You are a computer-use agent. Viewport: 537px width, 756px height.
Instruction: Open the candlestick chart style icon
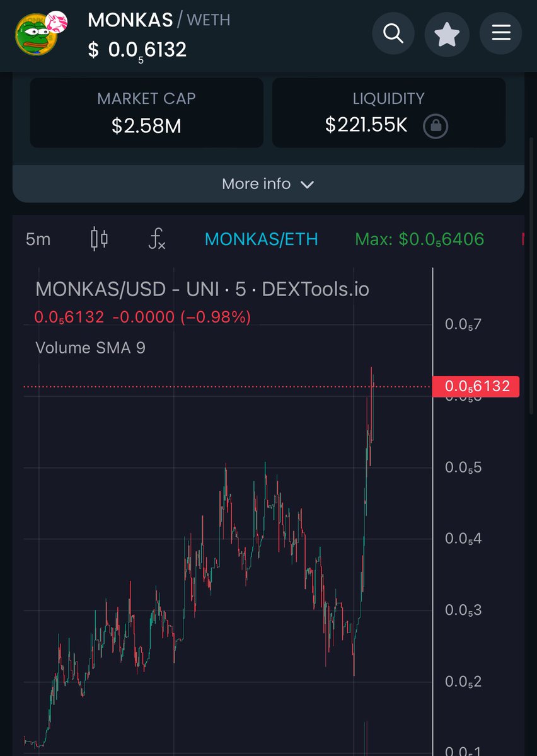[100, 239]
